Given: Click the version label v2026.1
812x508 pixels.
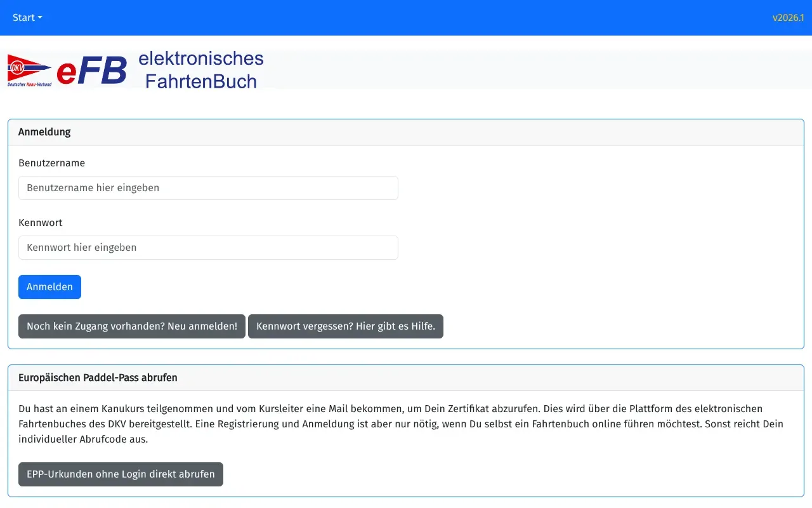Looking at the screenshot, I should (789, 18).
